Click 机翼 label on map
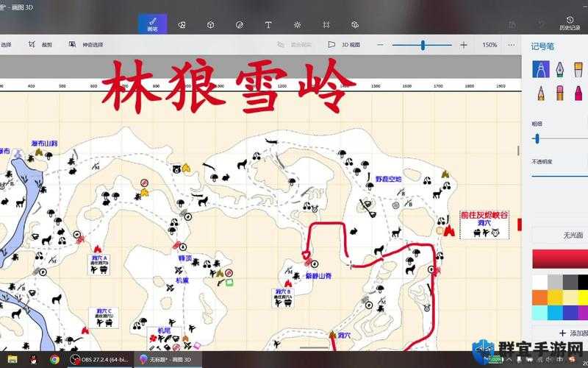The width and height of the screenshot is (588, 368). tap(182, 280)
